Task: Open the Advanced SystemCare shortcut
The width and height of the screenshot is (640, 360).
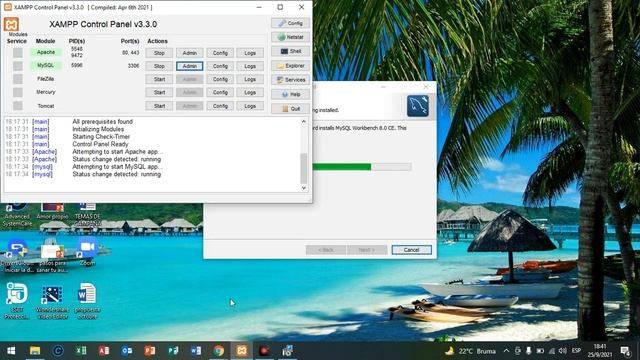Action: [x=17, y=214]
